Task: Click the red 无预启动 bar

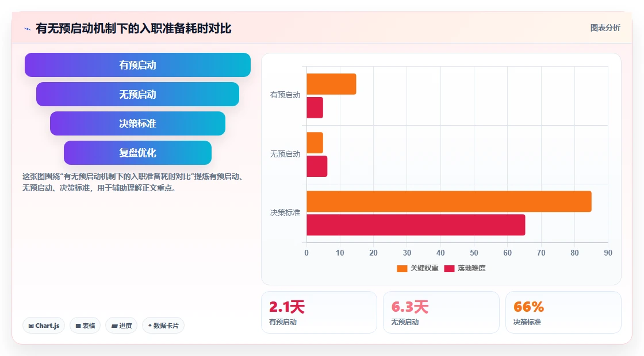Action: [x=317, y=166]
